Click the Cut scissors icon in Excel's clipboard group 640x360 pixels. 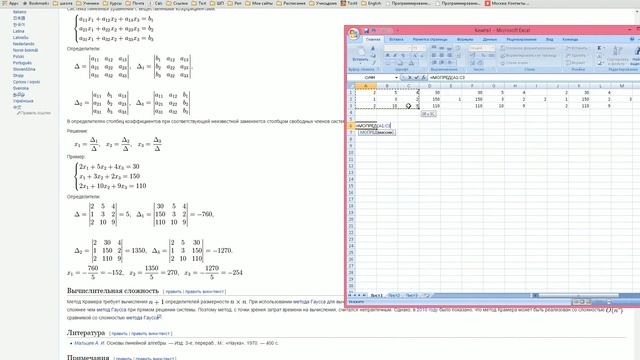373,48
